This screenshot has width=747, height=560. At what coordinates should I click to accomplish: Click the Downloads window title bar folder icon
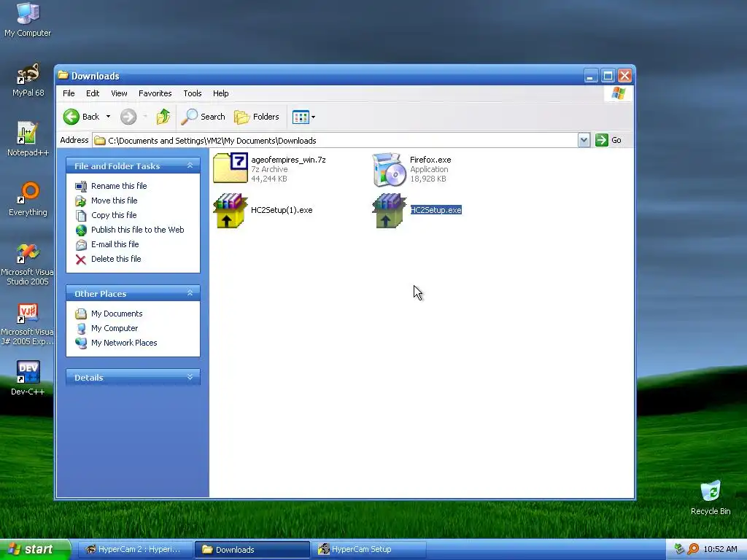coord(63,75)
